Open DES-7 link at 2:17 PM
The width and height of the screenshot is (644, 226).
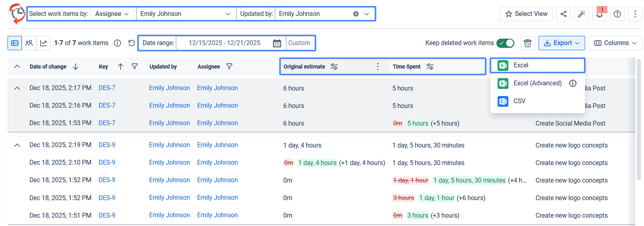click(107, 88)
